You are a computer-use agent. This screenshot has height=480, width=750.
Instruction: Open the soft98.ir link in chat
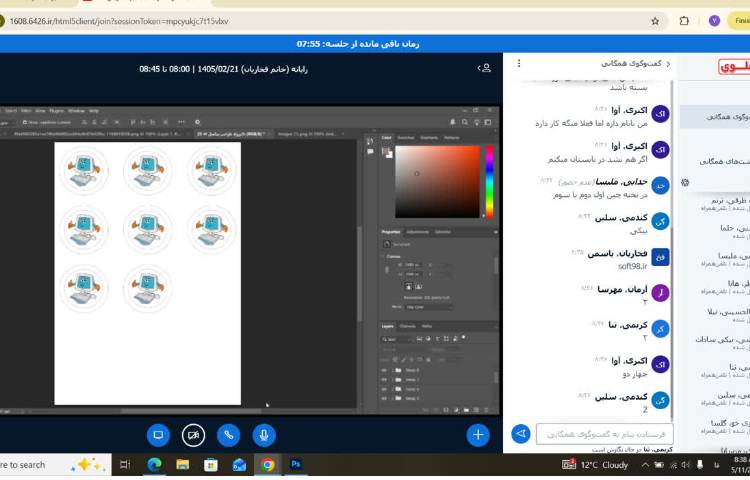coord(632,266)
